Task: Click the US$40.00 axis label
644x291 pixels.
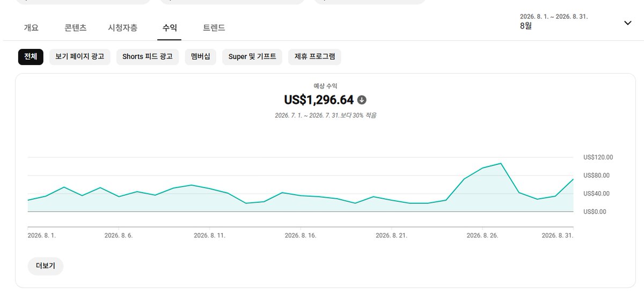Action: pyautogui.click(x=596, y=193)
